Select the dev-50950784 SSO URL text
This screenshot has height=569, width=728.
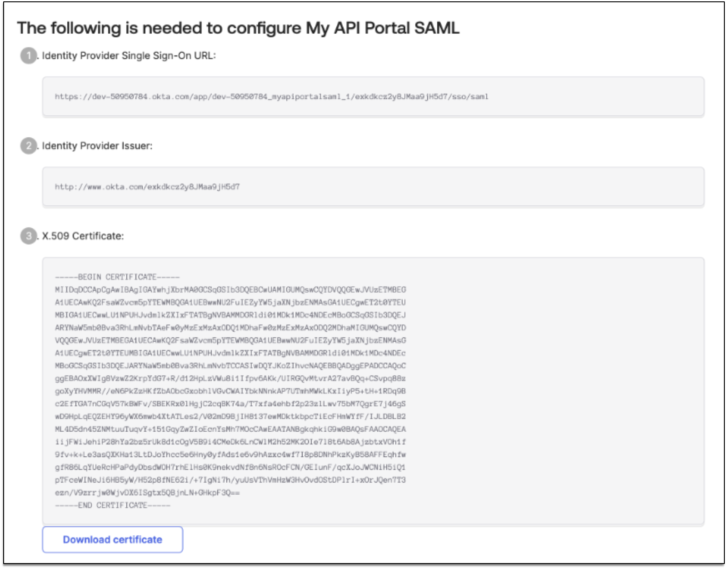pyautogui.click(x=272, y=96)
